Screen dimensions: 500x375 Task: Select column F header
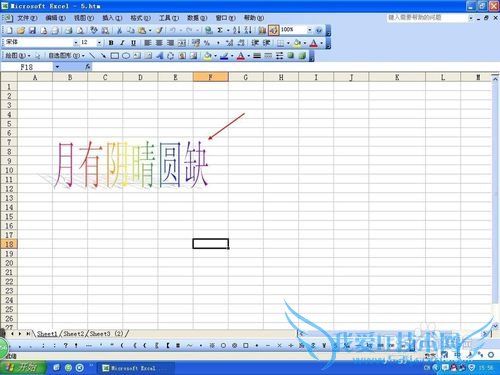(211, 77)
